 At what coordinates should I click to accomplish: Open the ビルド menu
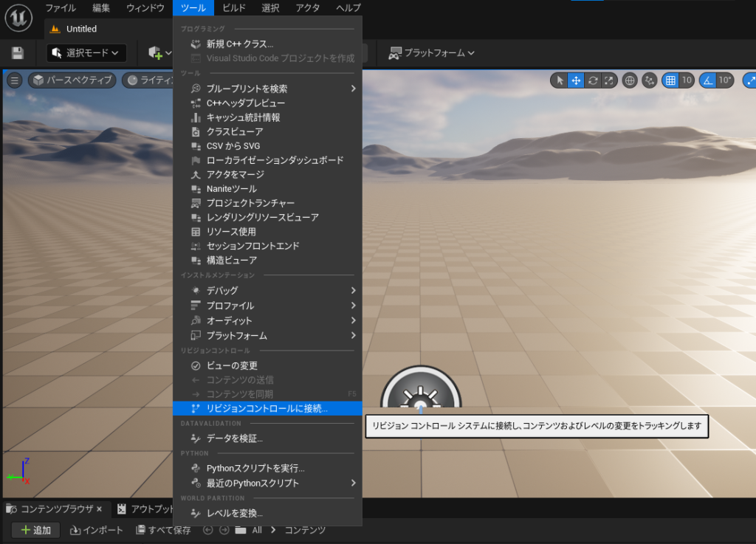click(234, 8)
